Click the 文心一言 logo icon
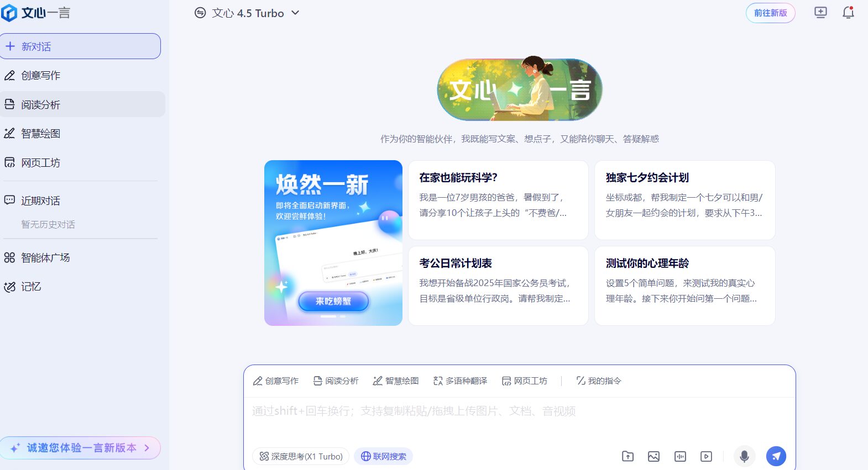 [x=9, y=13]
